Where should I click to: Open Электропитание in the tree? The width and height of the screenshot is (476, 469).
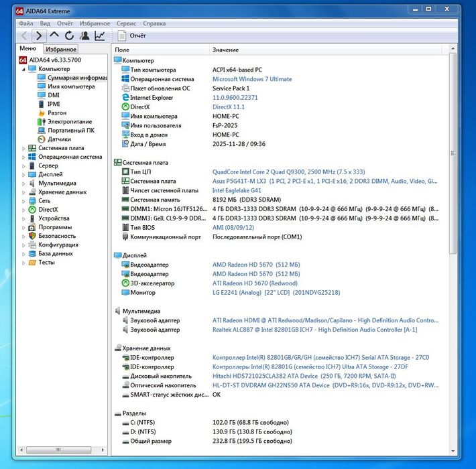point(70,122)
